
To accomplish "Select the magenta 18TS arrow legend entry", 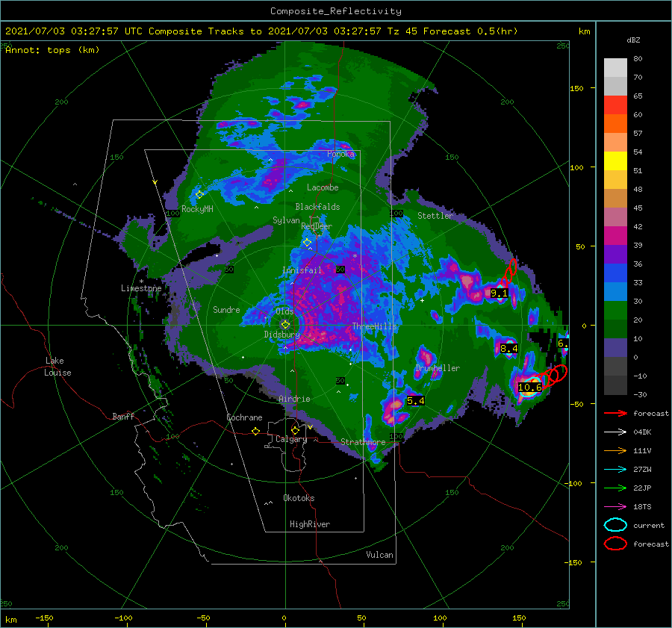I will click(615, 507).
